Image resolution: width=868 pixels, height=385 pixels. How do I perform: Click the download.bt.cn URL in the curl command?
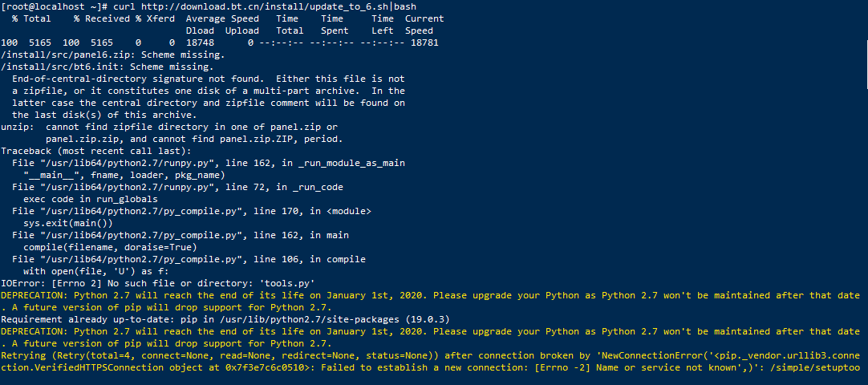[263, 6]
